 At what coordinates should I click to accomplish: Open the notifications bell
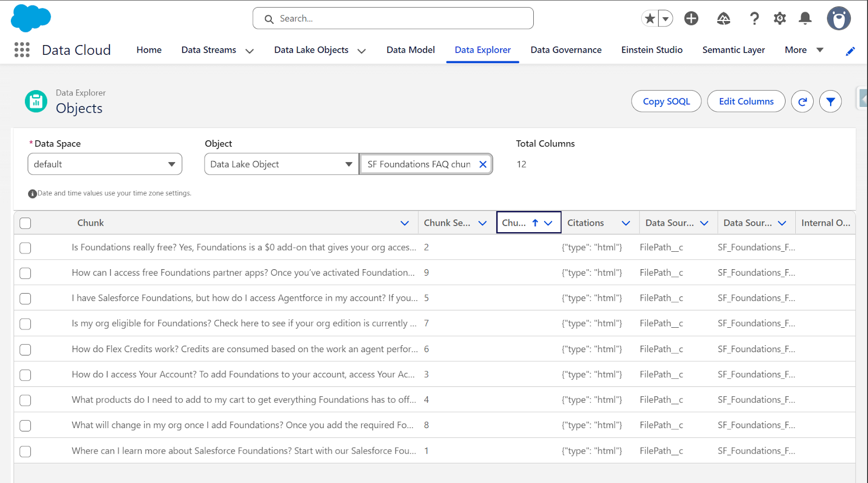pyautogui.click(x=805, y=18)
